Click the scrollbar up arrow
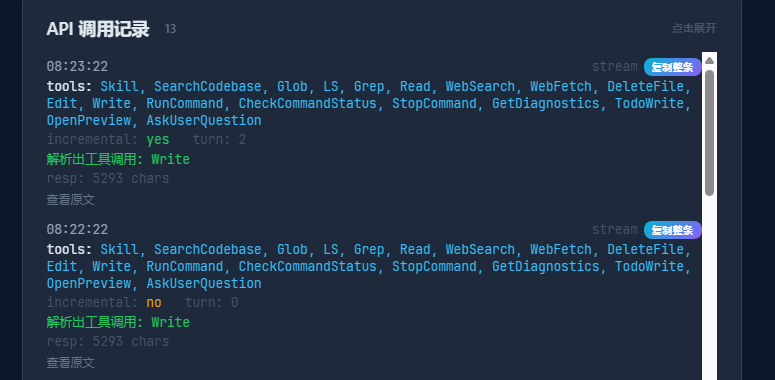This screenshot has height=380, width=775. tap(709, 60)
